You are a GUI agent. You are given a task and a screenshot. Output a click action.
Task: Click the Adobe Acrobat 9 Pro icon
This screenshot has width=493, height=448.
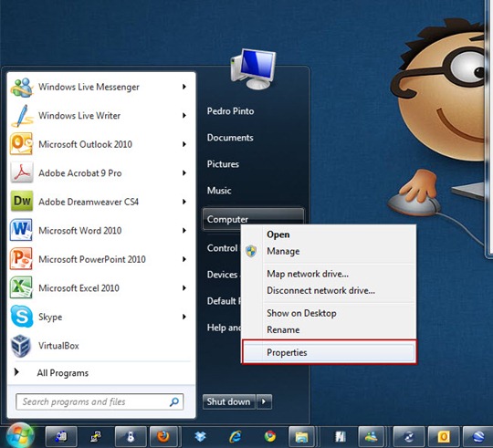click(x=21, y=172)
